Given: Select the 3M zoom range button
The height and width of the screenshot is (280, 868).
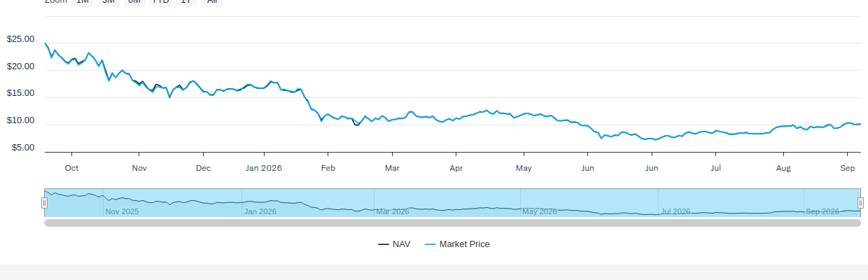Looking at the screenshot, I should [x=108, y=2].
